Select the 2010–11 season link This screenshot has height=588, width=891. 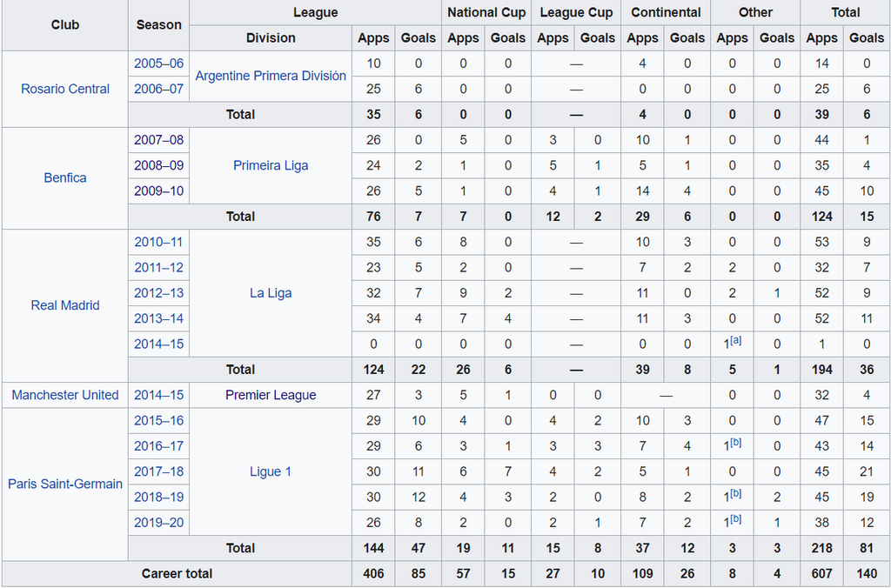point(159,242)
